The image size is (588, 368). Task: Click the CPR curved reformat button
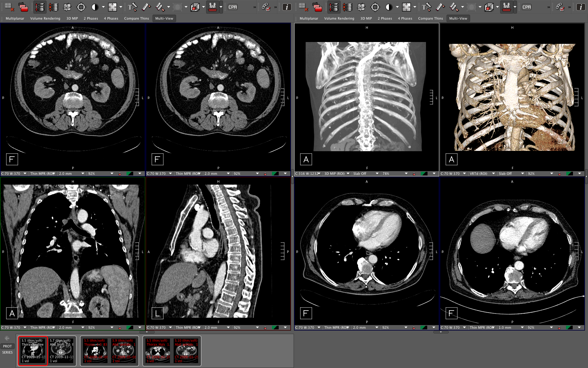(x=232, y=7)
